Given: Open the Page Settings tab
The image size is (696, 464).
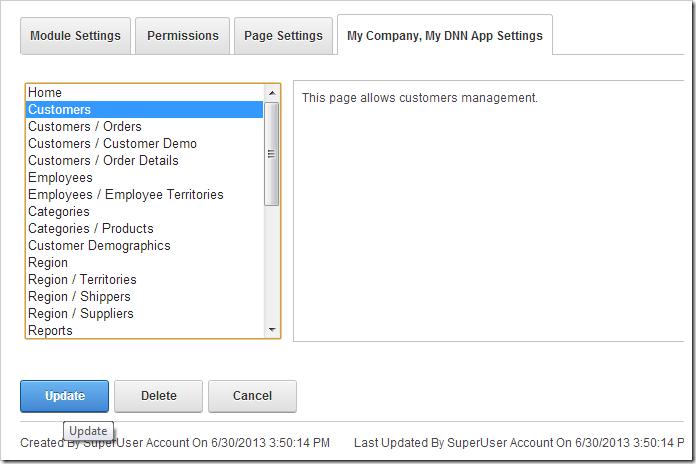Looking at the screenshot, I should [283, 36].
